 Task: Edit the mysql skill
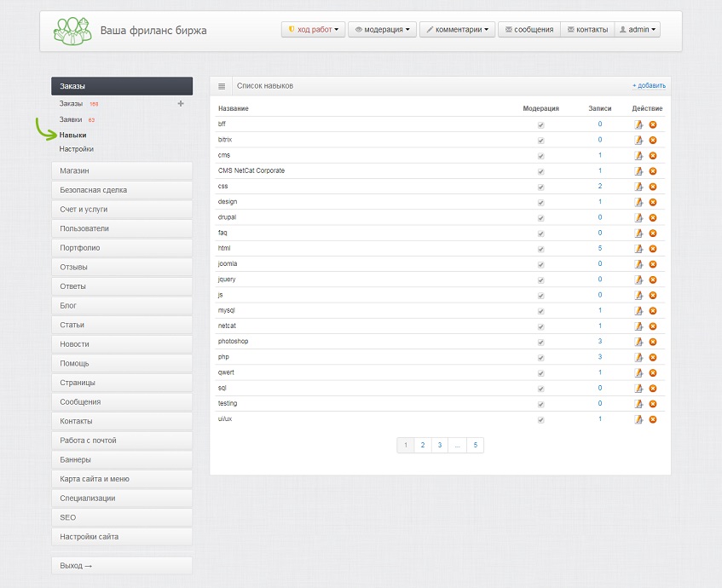click(x=638, y=311)
